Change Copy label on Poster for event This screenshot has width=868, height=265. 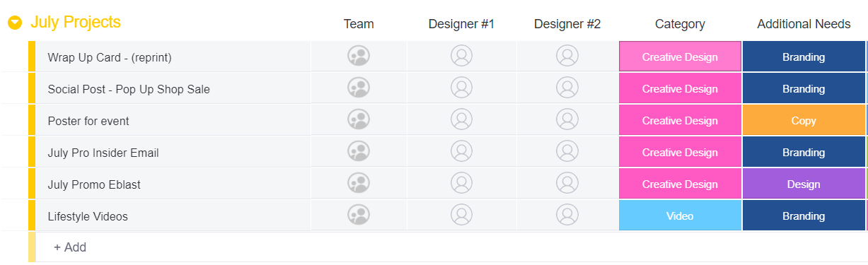[x=804, y=120]
